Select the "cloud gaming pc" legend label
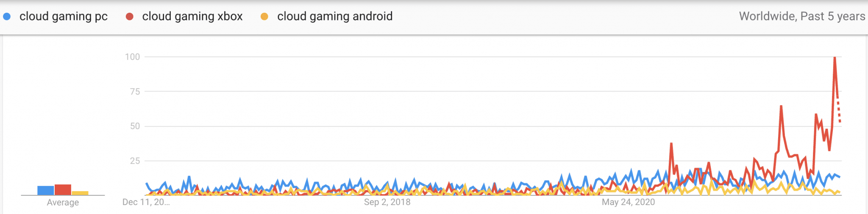The width and height of the screenshot is (868, 214). point(64,17)
